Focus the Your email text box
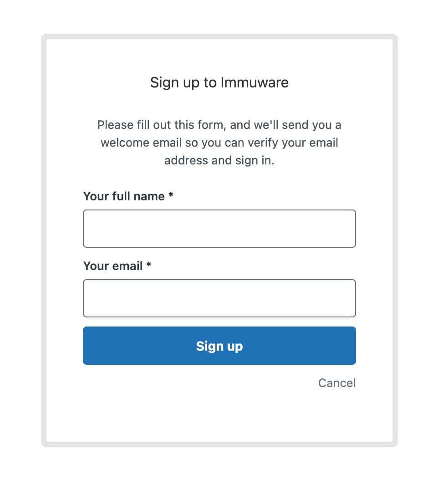This screenshot has height=490, width=448. click(x=219, y=298)
